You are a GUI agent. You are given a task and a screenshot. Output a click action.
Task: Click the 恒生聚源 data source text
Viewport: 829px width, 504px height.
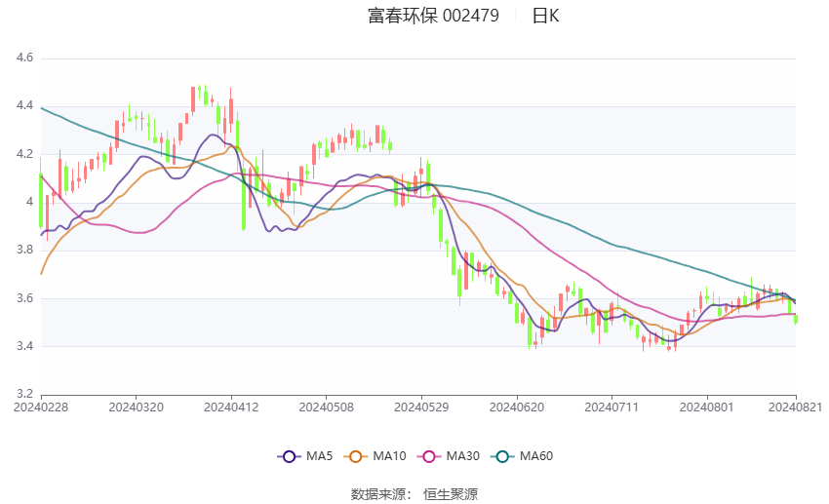(x=451, y=494)
